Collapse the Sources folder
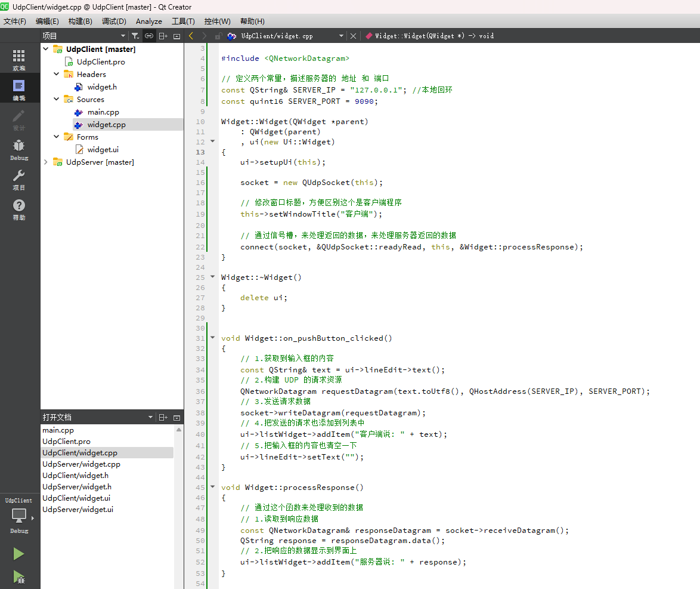The height and width of the screenshot is (589, 700). click(x=56, y=98)
